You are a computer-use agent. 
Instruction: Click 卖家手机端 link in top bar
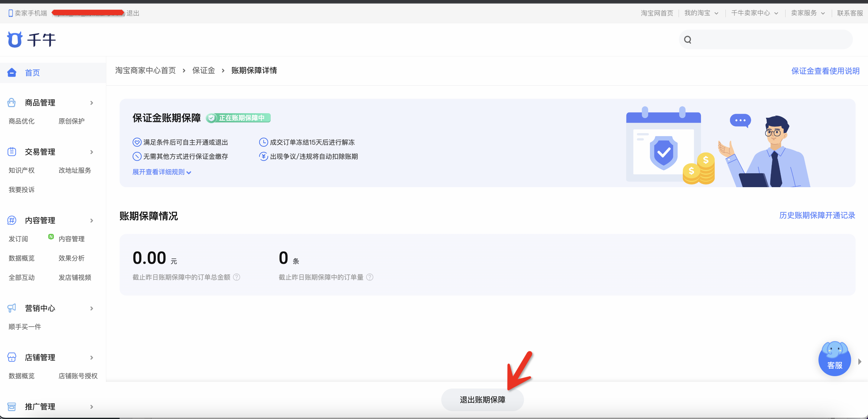click(28, 13)
